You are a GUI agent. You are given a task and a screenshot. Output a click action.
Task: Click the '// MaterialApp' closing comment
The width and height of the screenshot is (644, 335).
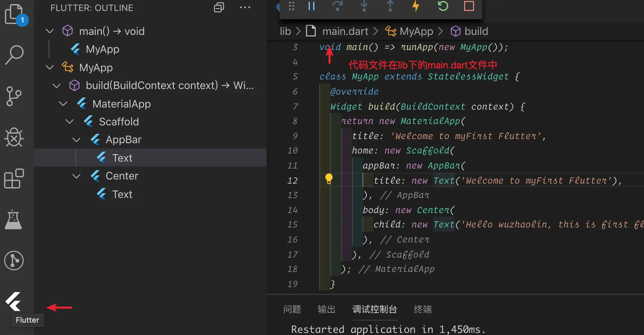pyautogui.click(x=396, y=269)
